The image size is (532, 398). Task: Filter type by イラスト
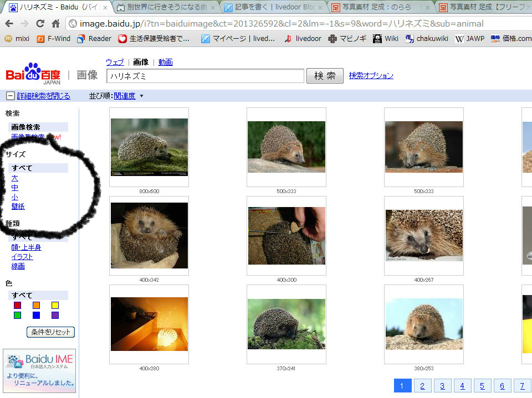pyautogui.click(x=22, y=257)
